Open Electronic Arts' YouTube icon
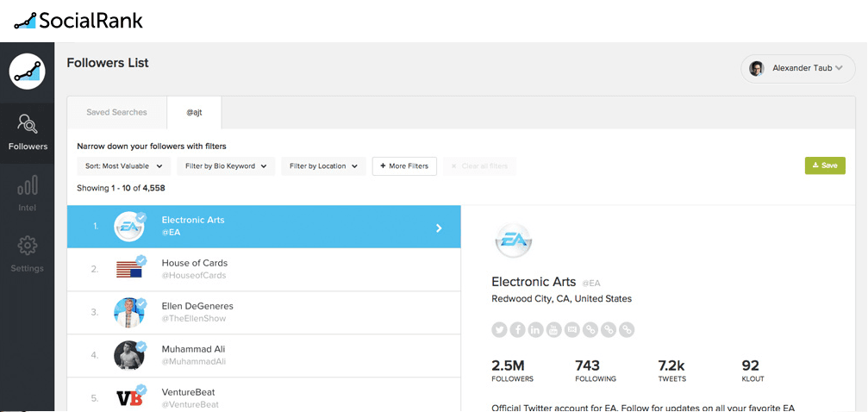The height and width of the screenshot is (412, 868). coord(554,330)
